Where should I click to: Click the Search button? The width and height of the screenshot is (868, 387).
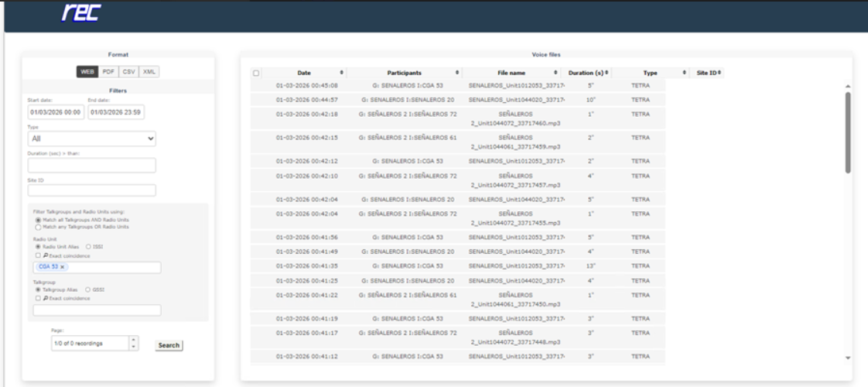click(169, 345)
